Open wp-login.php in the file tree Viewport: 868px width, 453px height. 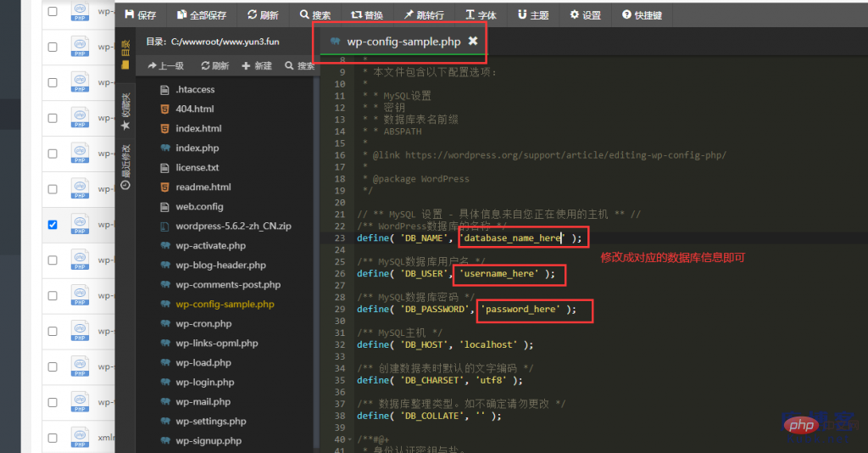pyautogui.click(x=205, y=382)
